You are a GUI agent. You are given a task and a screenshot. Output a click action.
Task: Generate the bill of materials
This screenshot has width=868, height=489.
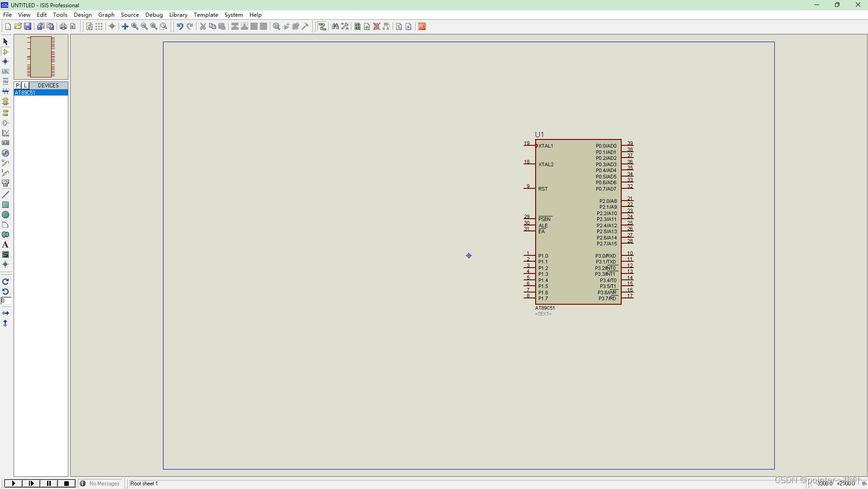(399, 26)
